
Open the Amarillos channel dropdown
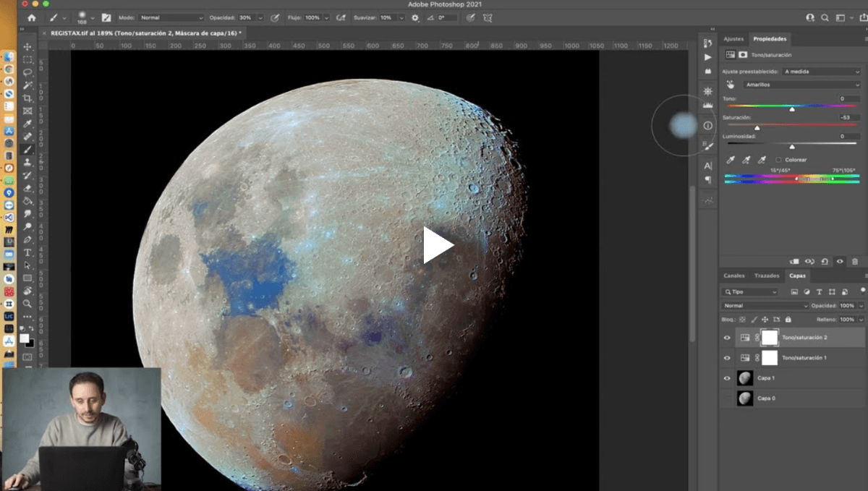(x=801, y=85)
